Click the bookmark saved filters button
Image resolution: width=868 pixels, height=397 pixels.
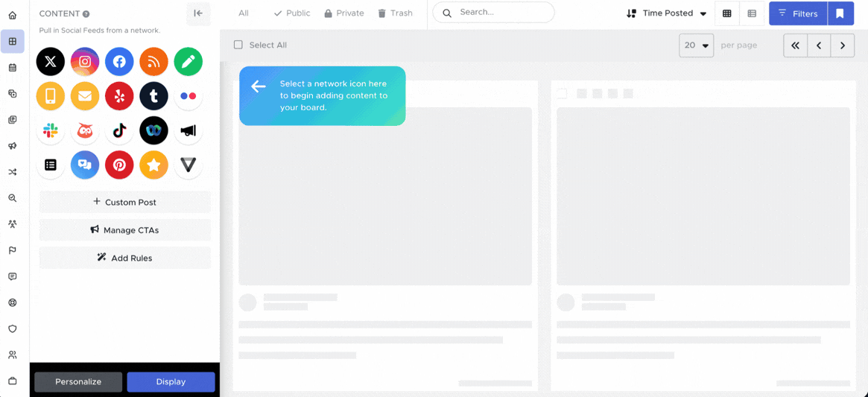coord(840,13)
